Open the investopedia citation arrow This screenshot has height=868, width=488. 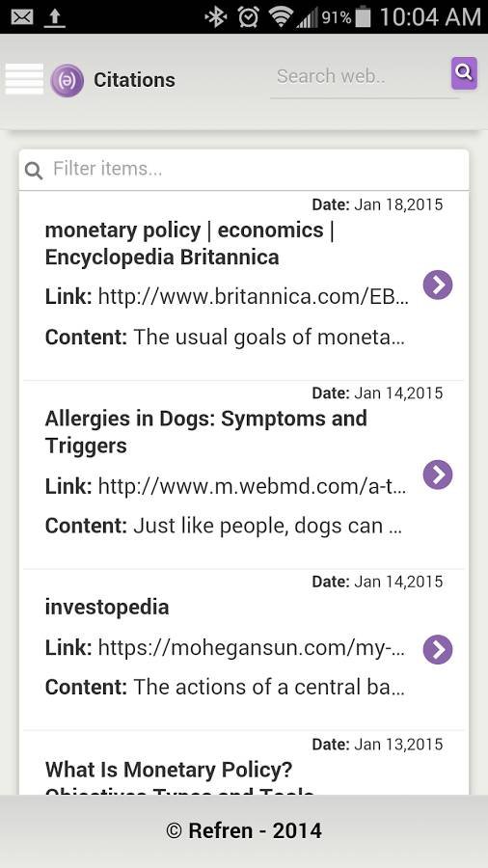(x=438, y=649)
